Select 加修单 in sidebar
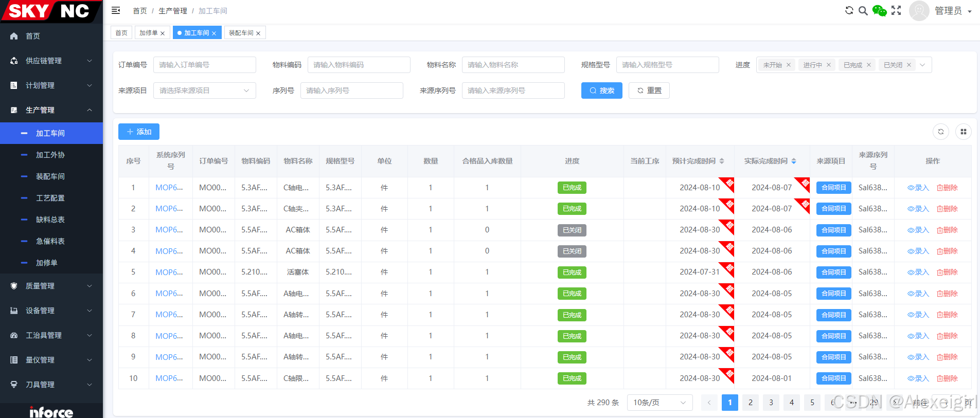The width and height of the screenshot is (980, 418). click(51, 263)
